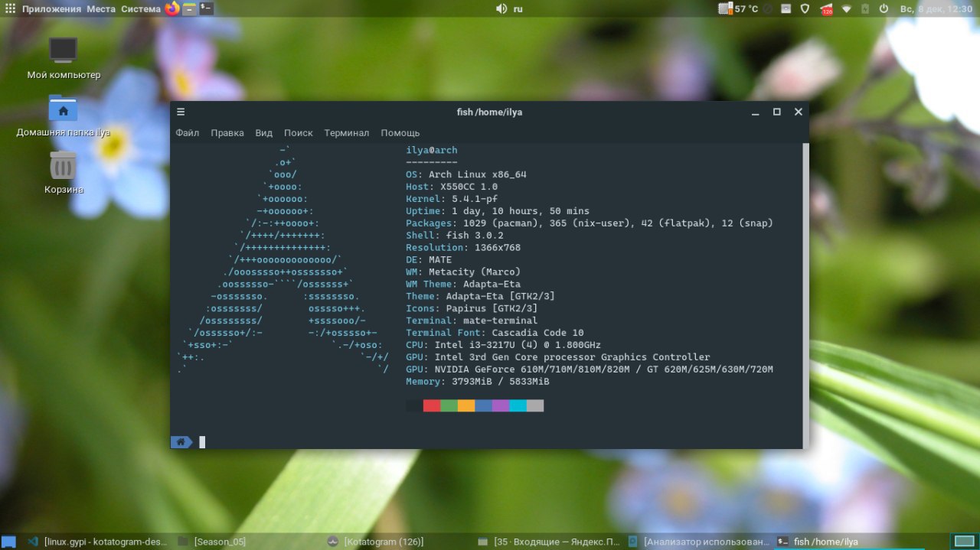980x550 pixels.
Task: Open the Приложения menu
Action: [x=51, y=9]
